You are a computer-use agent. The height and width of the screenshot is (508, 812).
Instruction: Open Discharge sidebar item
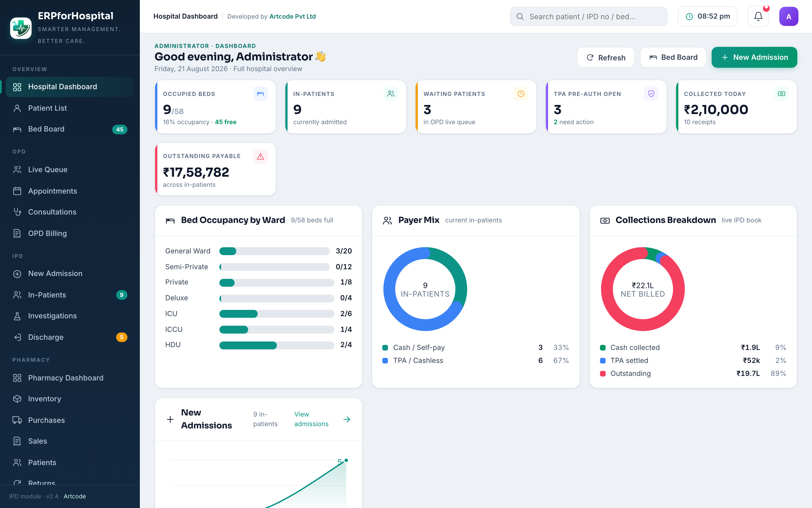tap(70, 337)
